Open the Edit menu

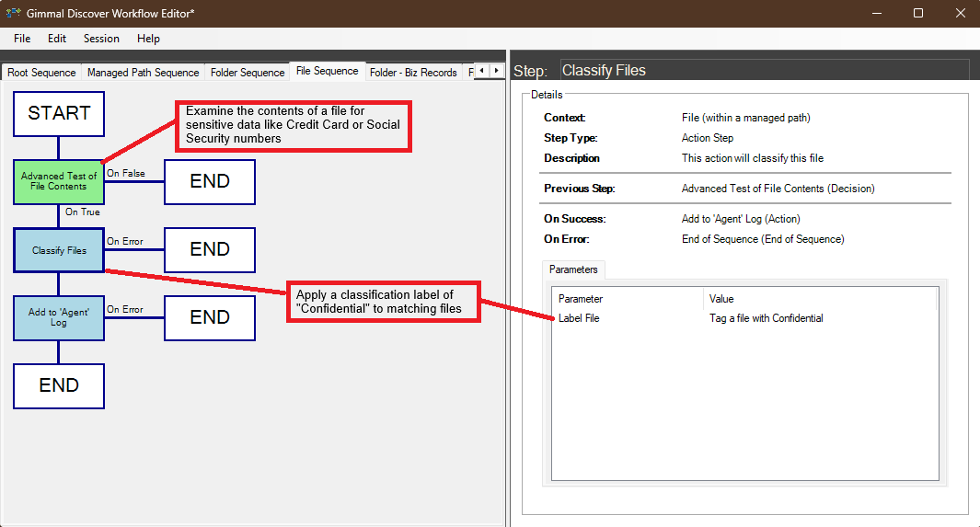tap(57, 39)
